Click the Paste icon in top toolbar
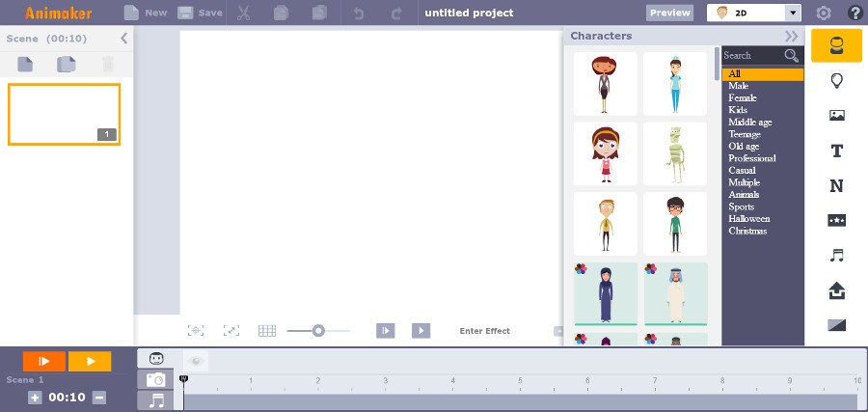The image size is (868, 412). pyautogui.click(x=319, y=13)
